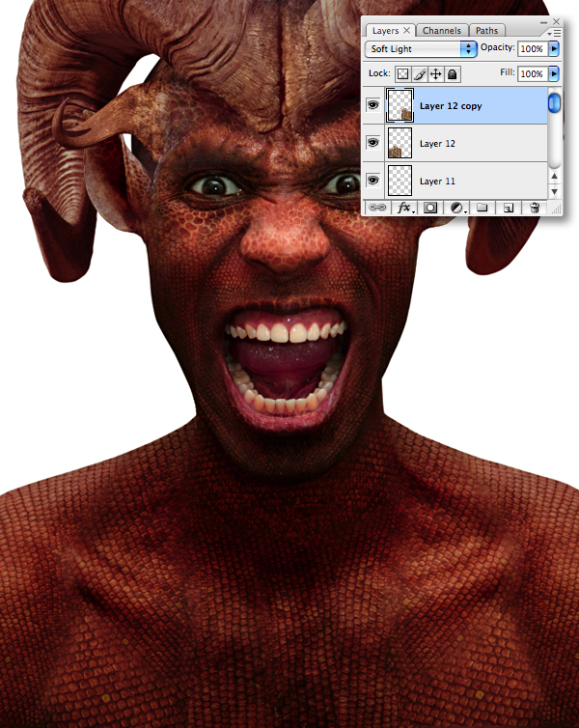Click the Opacity value field

click(x=532, y=48)
